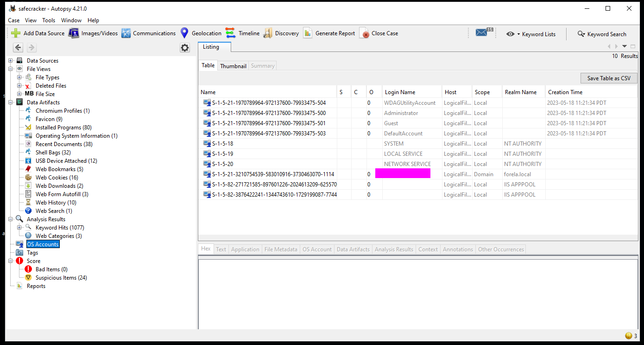The width and height of the screenshot is (644, 345).
Task: Select Web Search (1)
Action: (54, 211)
